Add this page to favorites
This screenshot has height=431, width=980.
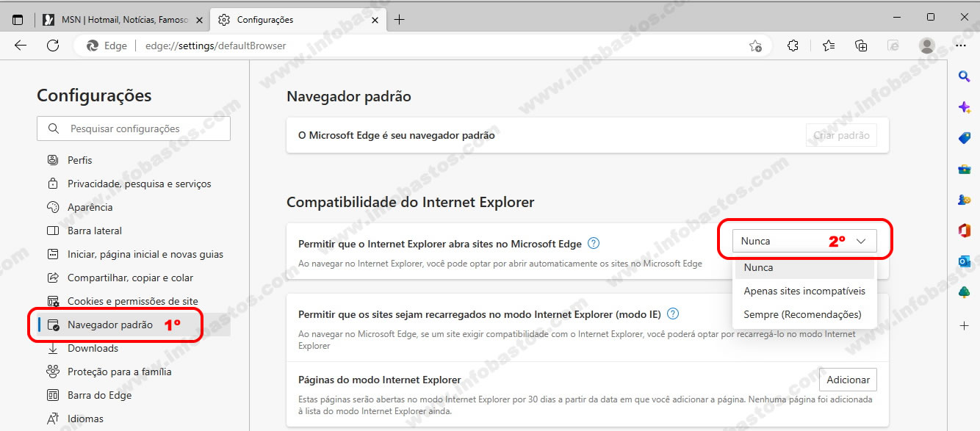[x=755, y=46]
